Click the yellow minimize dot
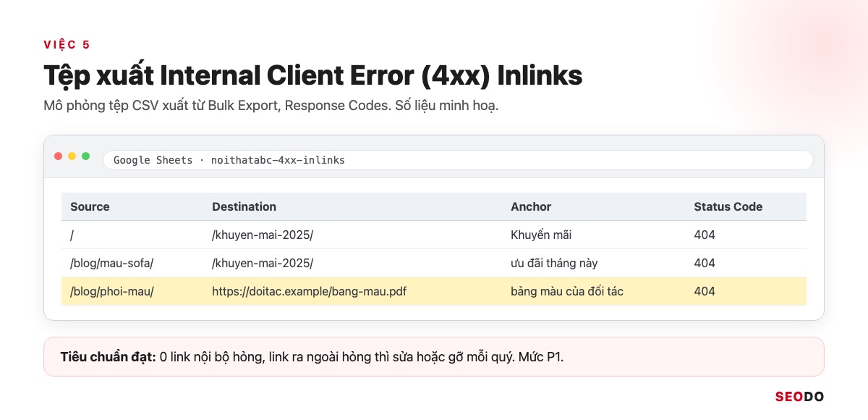This screenshot has width=868, height=420. (x=72, y=156)
